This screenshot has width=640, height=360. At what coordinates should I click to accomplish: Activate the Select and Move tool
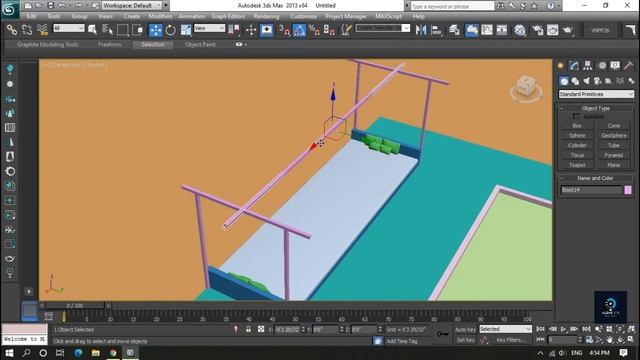[x=156, y=30]
